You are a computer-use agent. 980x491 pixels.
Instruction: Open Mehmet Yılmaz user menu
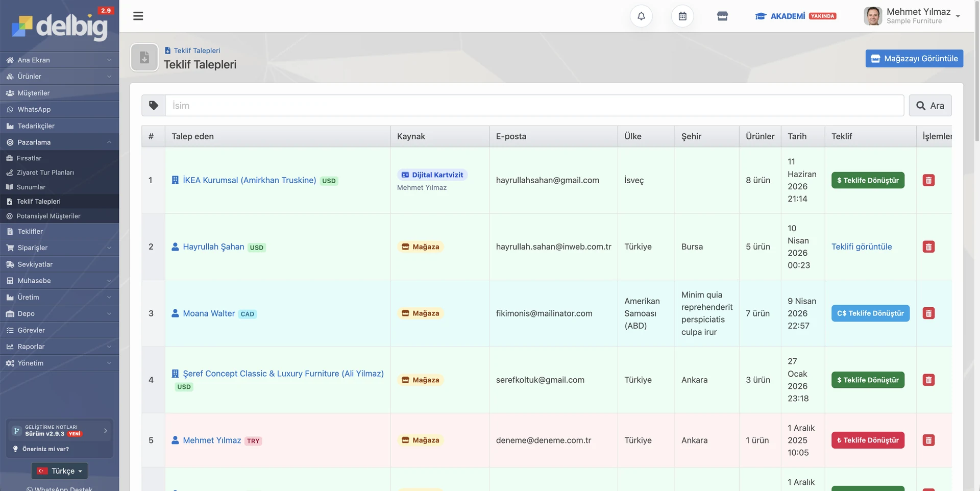click(x=912, y=16)
